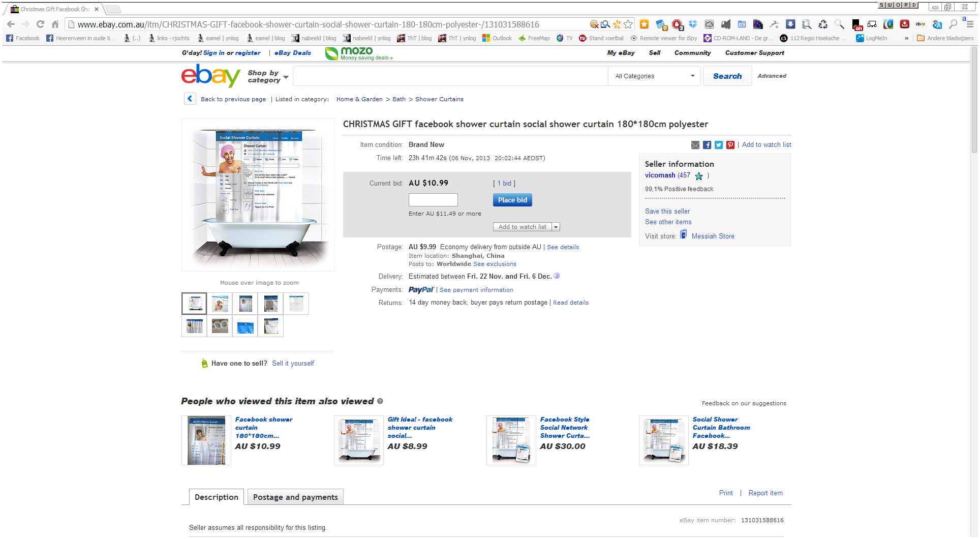Reload the current eBay page
The image size is (980, 539).
[x=40, y=24]
